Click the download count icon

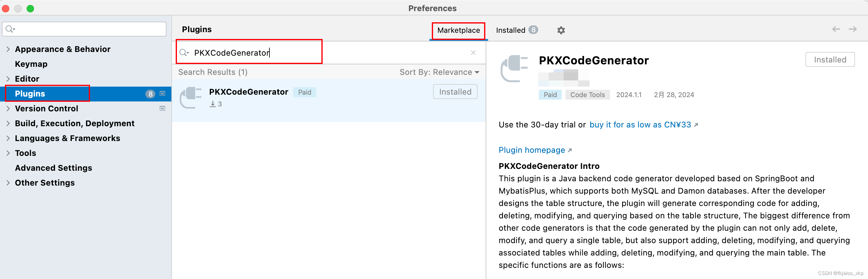[213, 104]
